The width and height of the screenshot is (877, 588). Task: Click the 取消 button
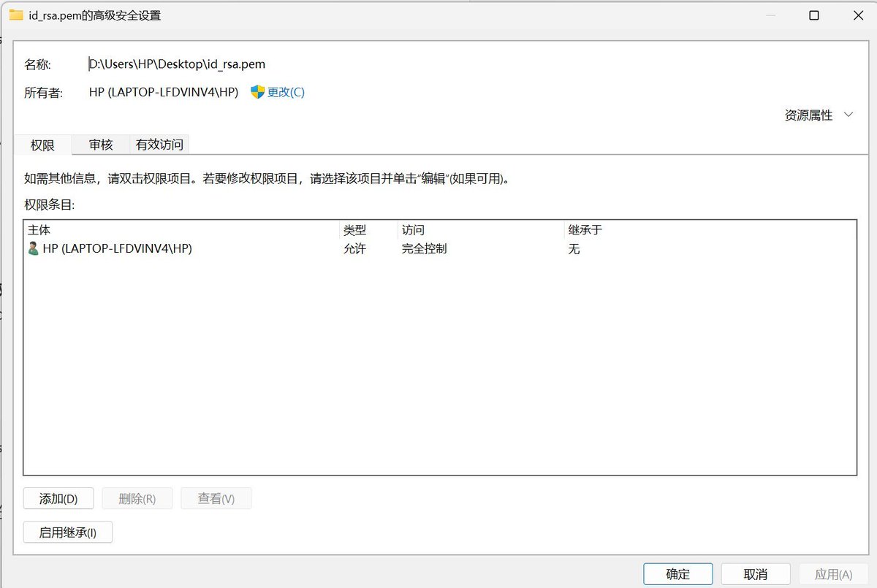pyautogui.click(x=756, y=574)
